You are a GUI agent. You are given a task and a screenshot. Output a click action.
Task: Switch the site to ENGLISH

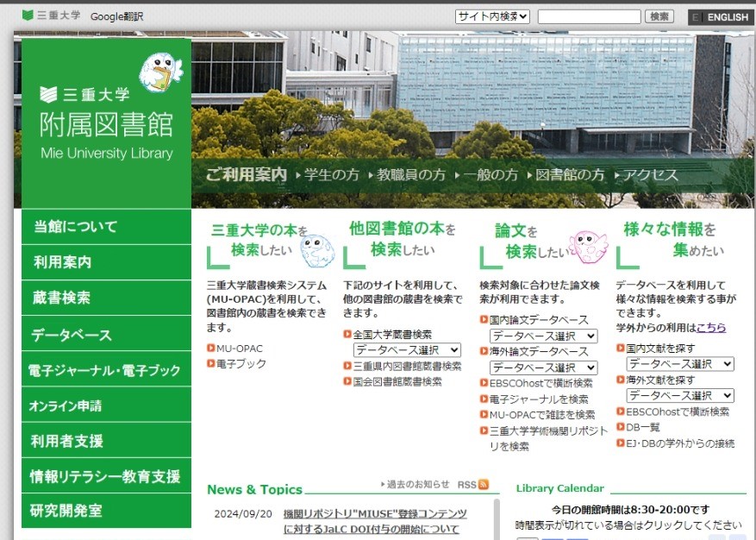(x=721, y=17)
